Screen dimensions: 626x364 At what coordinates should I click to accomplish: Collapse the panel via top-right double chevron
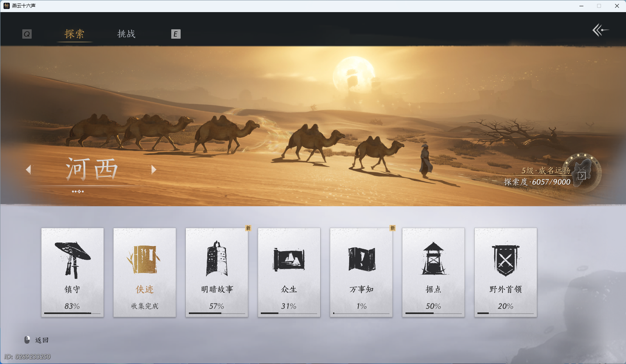click(x=601, y=30)
